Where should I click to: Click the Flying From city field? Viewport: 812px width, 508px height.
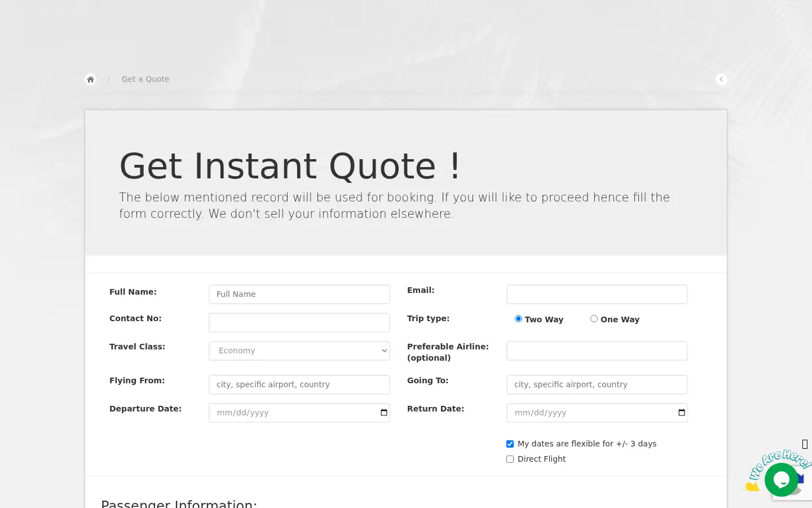(299, 384)
